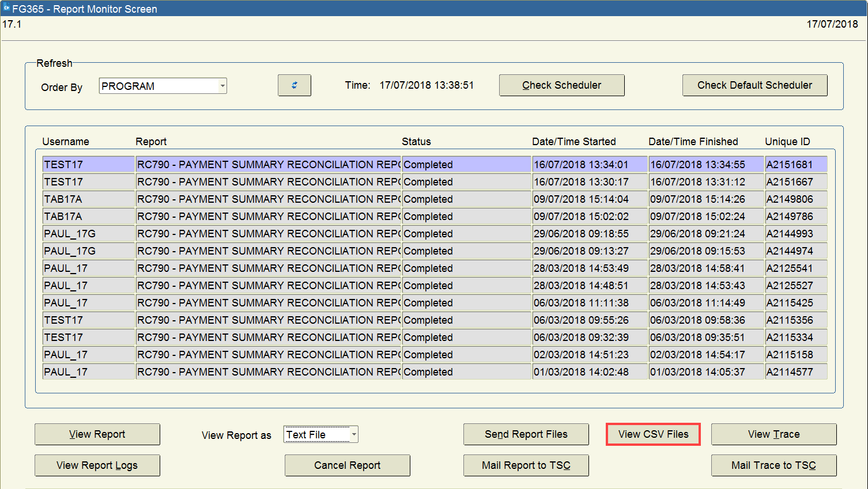Screen dimensions: 868x489
Task: Click Check Default Scheduler button
Action: click(754, 85)
